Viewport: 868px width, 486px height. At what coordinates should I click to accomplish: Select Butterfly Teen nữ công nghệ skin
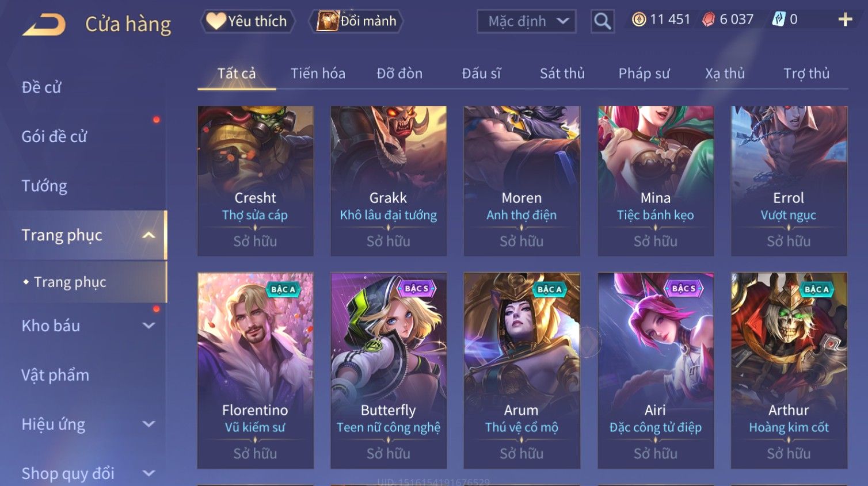(x=389, y=370)
